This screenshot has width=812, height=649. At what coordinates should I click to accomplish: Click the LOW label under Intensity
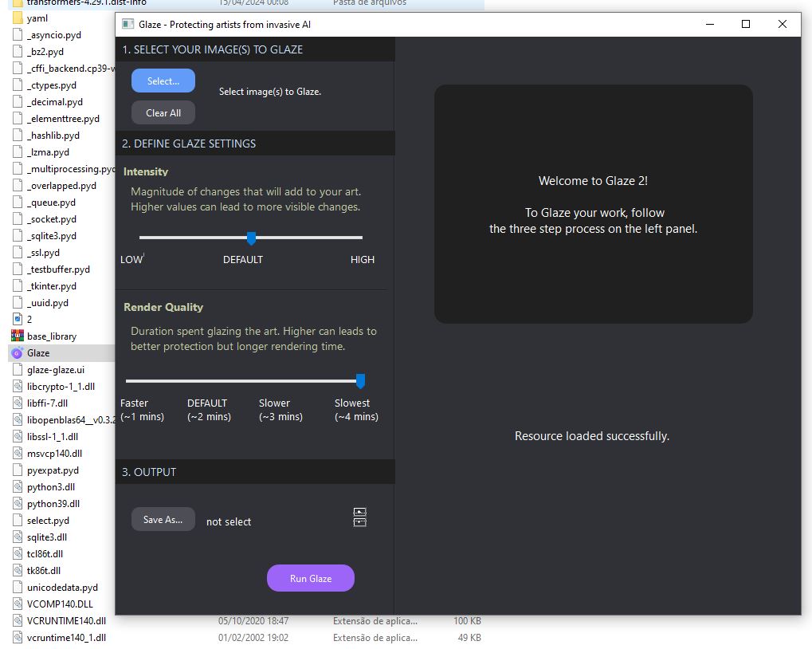pos(131,259)
